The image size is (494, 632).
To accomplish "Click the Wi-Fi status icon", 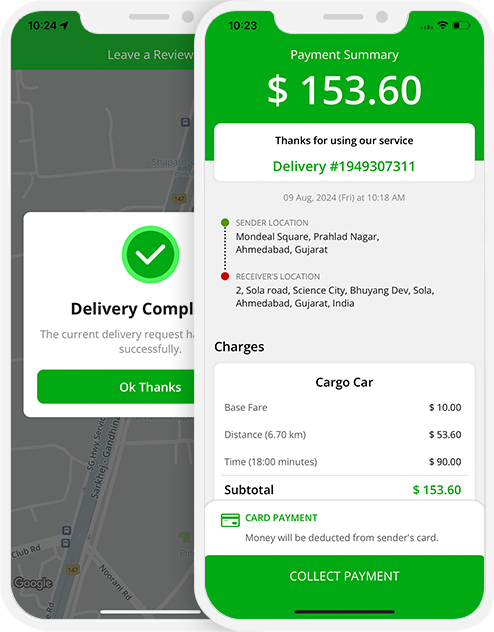I will [442, 25].
